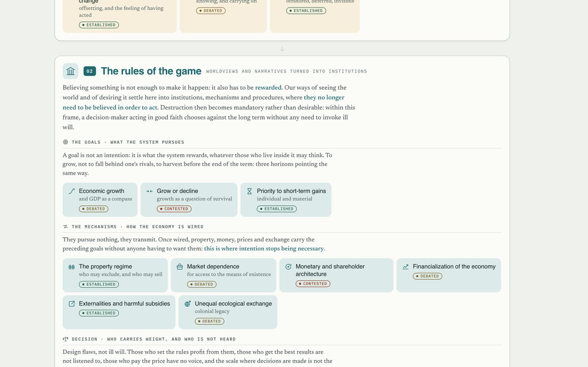The image size is (588, 367).
Task: Click the paragraph beginning 'They pursue nothing, they transmit'
Action: point(194,244)
